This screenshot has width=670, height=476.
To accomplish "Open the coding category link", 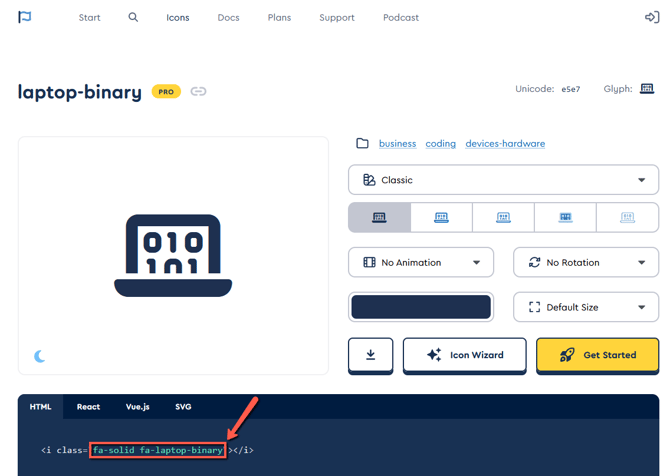I will pyautogui.click(x=441, y=144).
